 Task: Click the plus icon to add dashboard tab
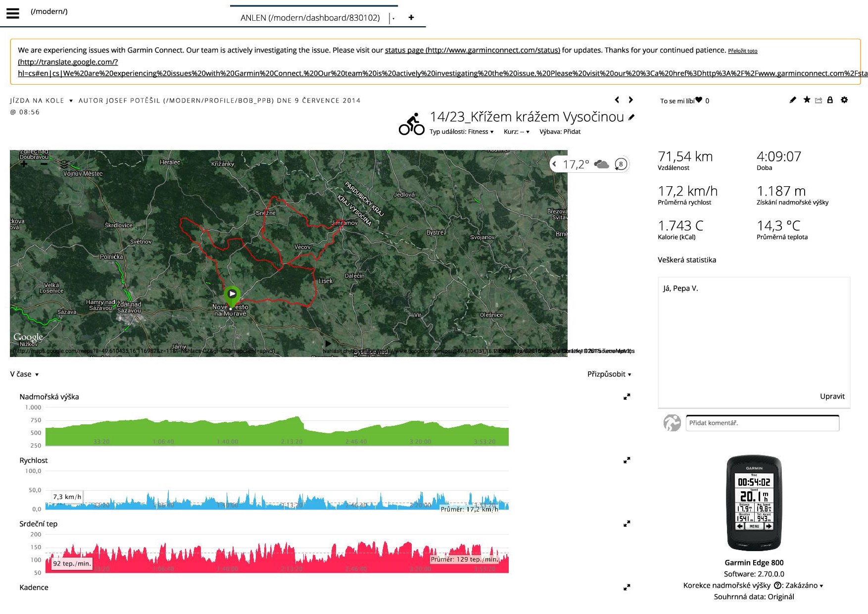[x=411, y=17]
